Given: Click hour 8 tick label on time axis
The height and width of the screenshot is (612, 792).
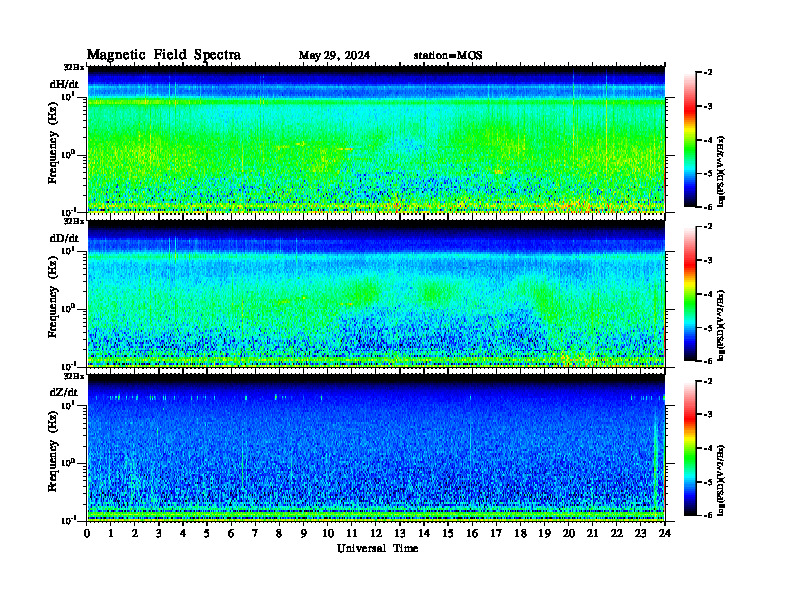Looking at the screenshot, I should coord(279,534).
